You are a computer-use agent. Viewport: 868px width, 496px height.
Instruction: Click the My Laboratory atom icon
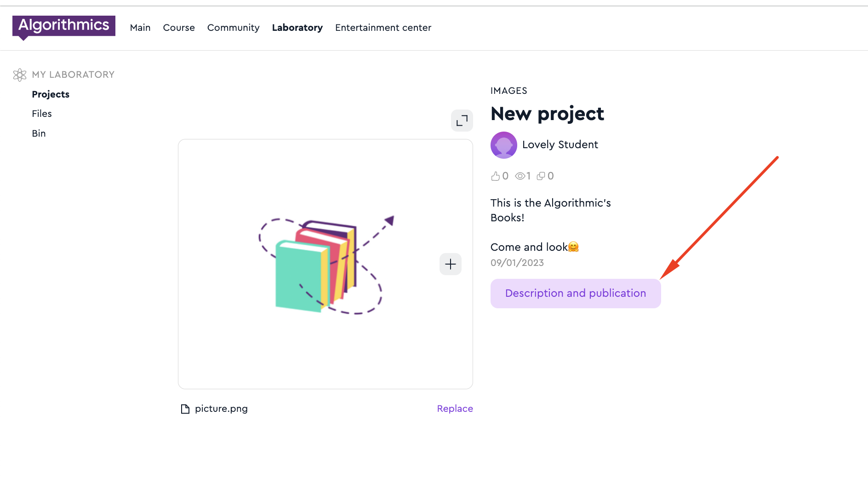point(20,75)
